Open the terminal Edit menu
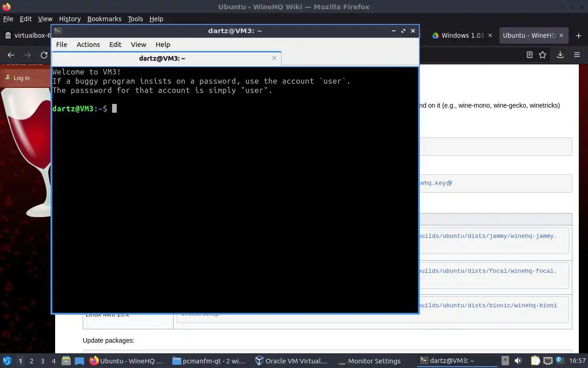This screenshot has height=368, width=588. point(115,45)
